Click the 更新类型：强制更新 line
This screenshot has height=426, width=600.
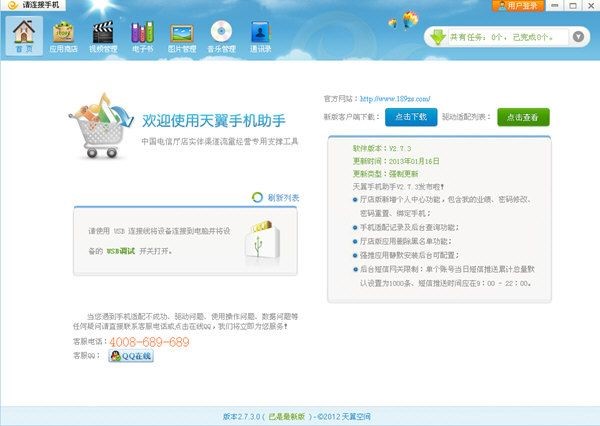point(385,174)
